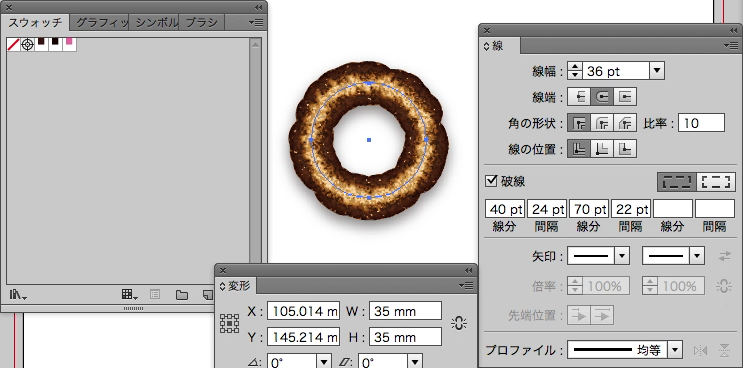Image resolution: width=743 pixels, height=368 pixels.
Task: Click the 70 pt dash field
Action: 589,209
